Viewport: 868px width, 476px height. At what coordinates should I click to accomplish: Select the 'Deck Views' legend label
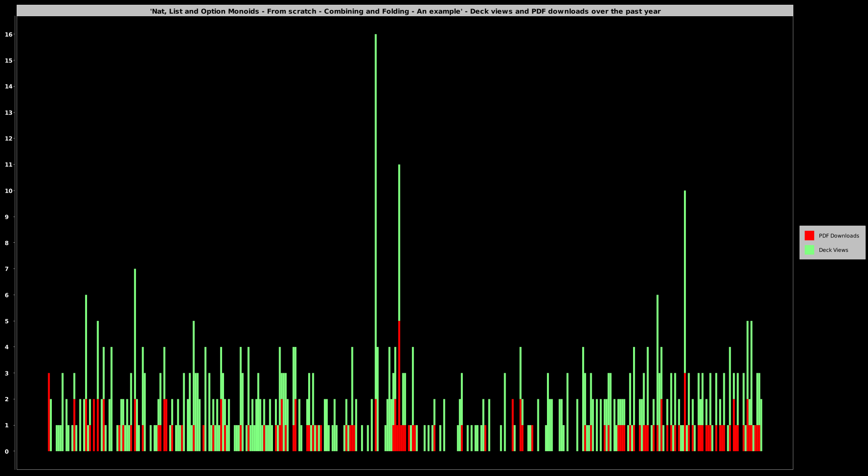[x=833, y=250]
